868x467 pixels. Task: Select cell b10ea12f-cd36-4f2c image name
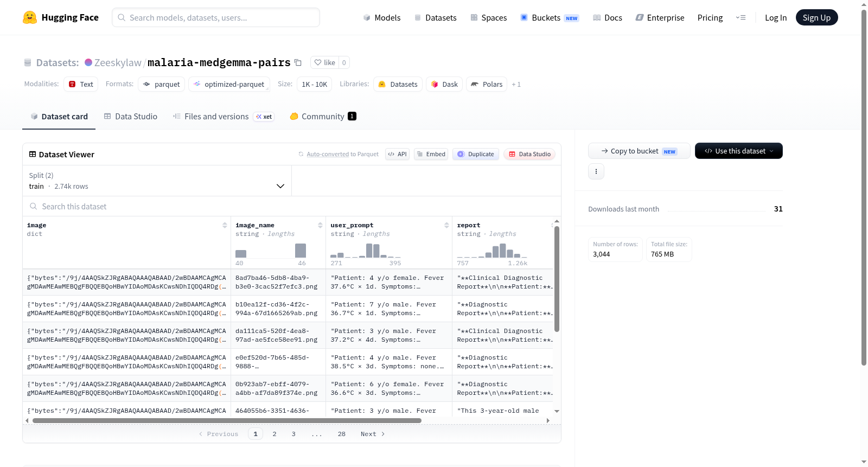click(x=278, y=309)
